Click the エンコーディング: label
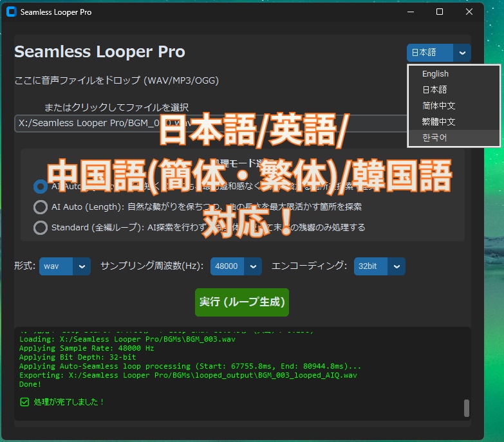The image size is (504, 442). (309, 266)
